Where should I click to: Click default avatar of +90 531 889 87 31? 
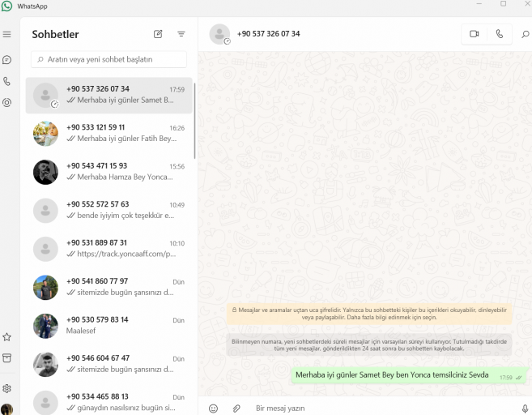(45, 250)
